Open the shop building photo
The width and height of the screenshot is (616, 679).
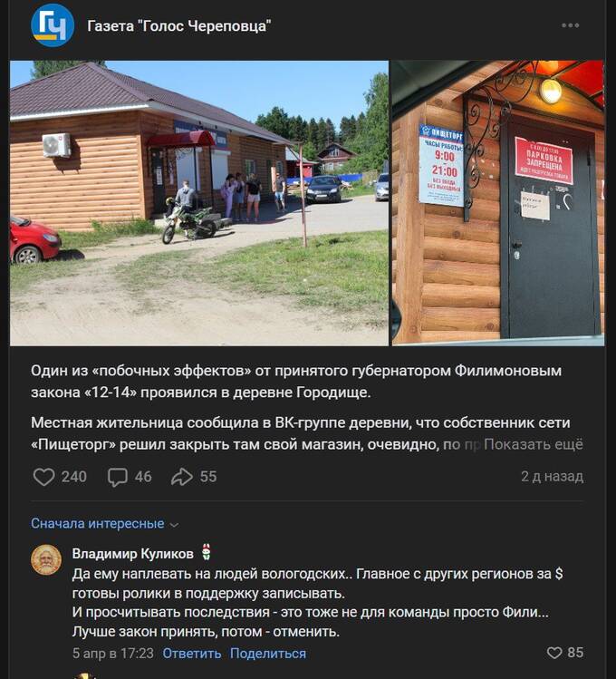(x=199, y=203)
